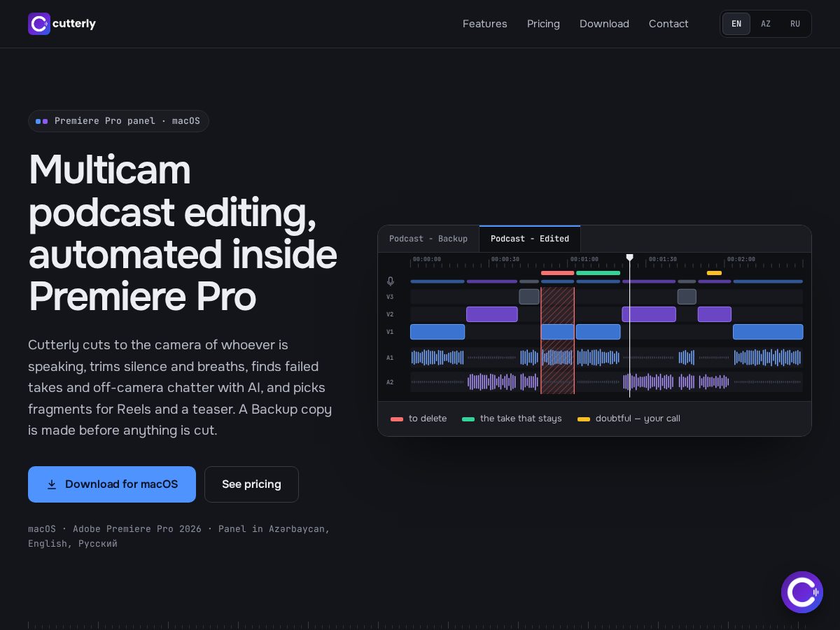Open the Download nav link
Screen dimensions: 840x630
click(x=604, y=24)
